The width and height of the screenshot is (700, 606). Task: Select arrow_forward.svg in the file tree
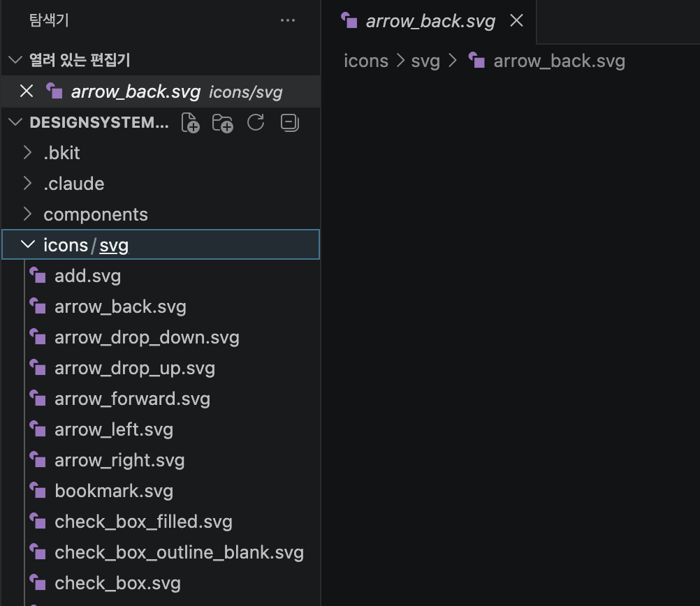tap(132, 398)
